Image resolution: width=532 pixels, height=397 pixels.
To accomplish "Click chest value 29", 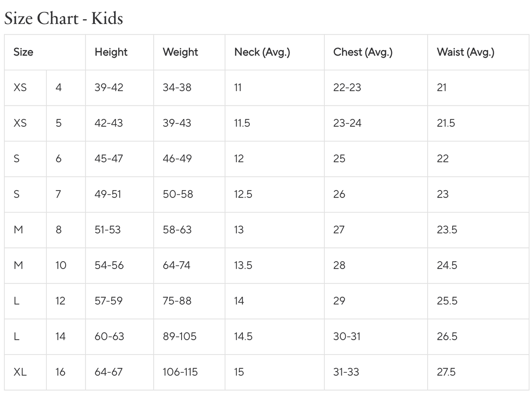I will click(x=339, y=301).
